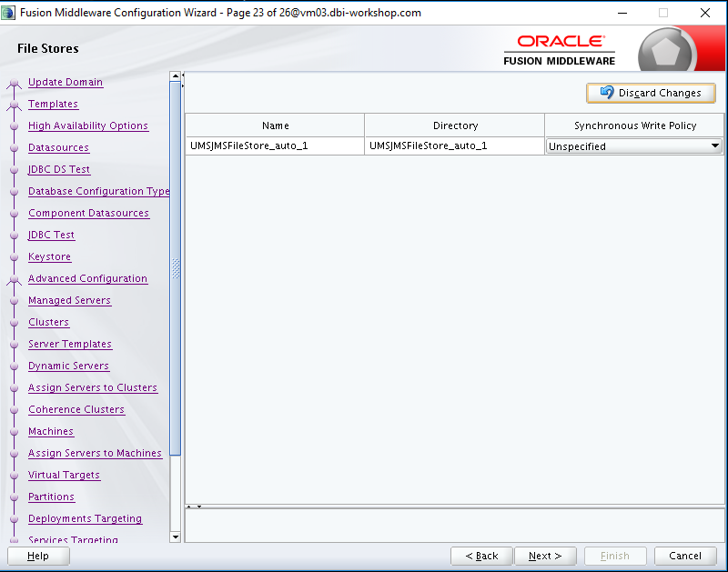The width and height of the screenshot is (728, 572).
Task: Click the Partitions step bullet icon
Action: click(15, 497)
